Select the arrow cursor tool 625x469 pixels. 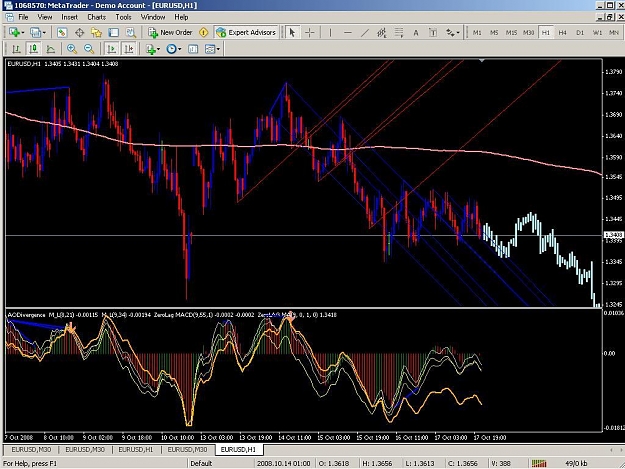[292, 33]
